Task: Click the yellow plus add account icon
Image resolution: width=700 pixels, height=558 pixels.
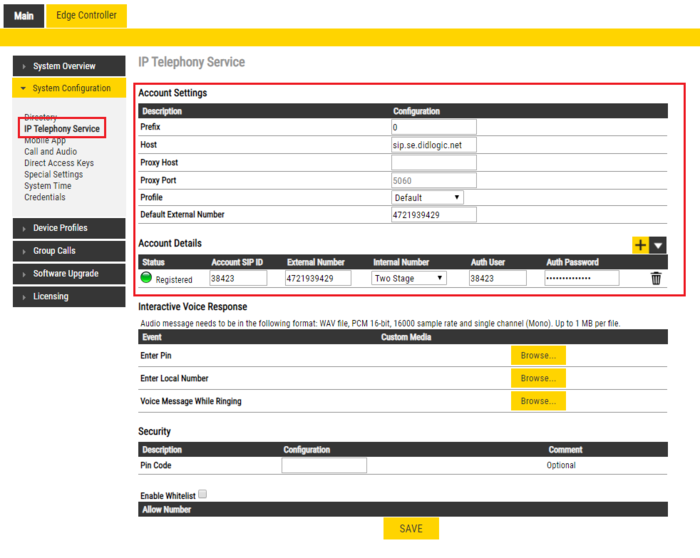Action: (x=640, y=245)
